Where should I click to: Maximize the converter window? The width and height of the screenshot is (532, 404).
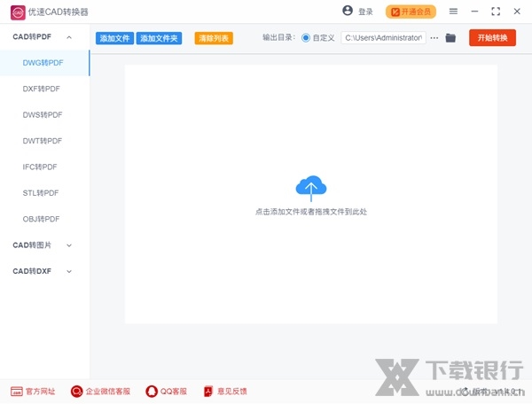[496, 12]
